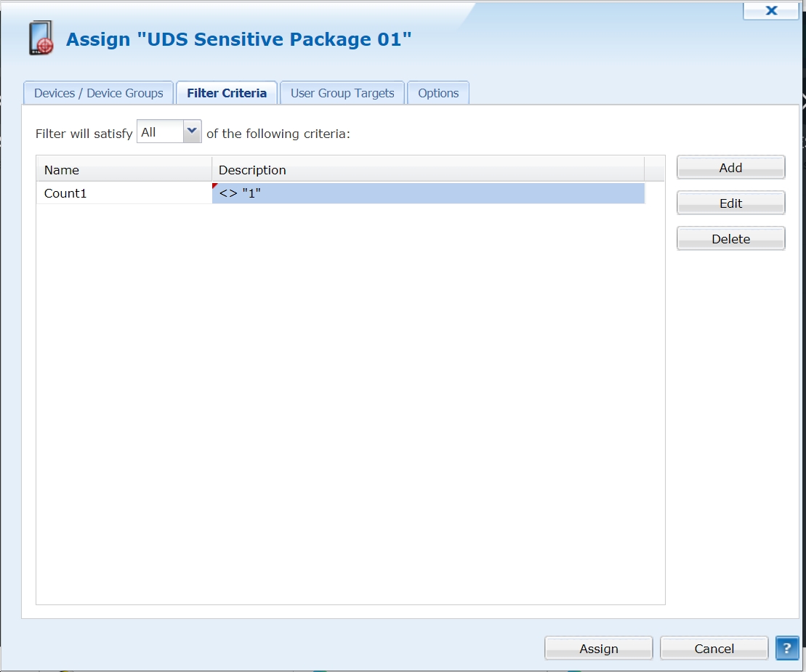Click the Description column header
This screenshot has width=806, height=672.
click(427, 170)
